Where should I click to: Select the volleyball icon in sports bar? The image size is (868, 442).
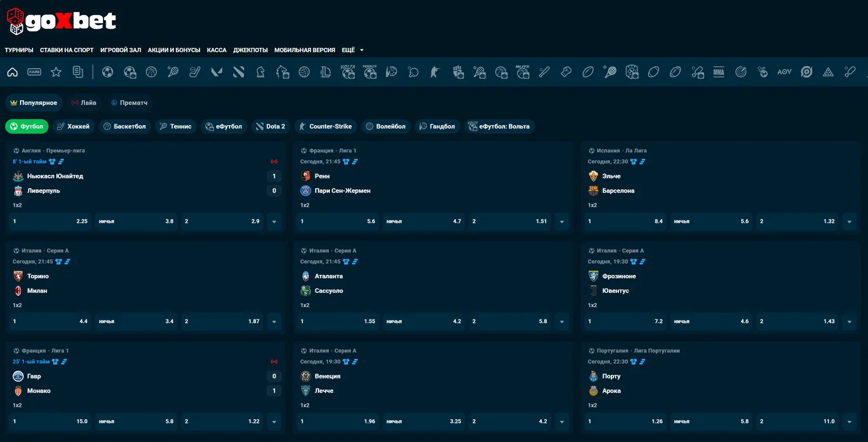[x=304, y=72]
